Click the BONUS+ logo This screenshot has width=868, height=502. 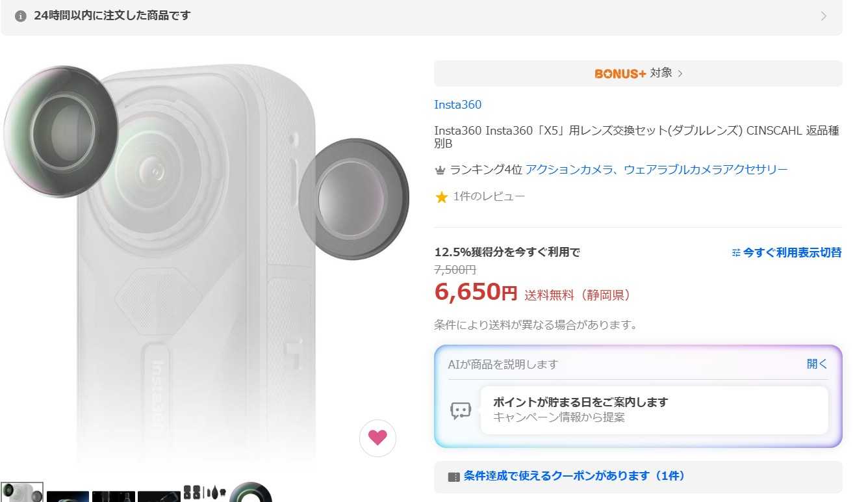(x=620, y=73)
